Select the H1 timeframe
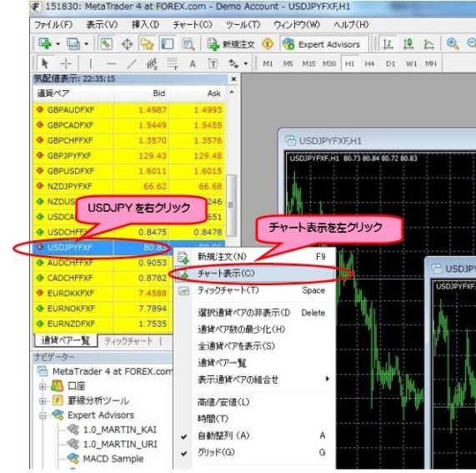The image size is (476, 473). click(x=350, y=63)
